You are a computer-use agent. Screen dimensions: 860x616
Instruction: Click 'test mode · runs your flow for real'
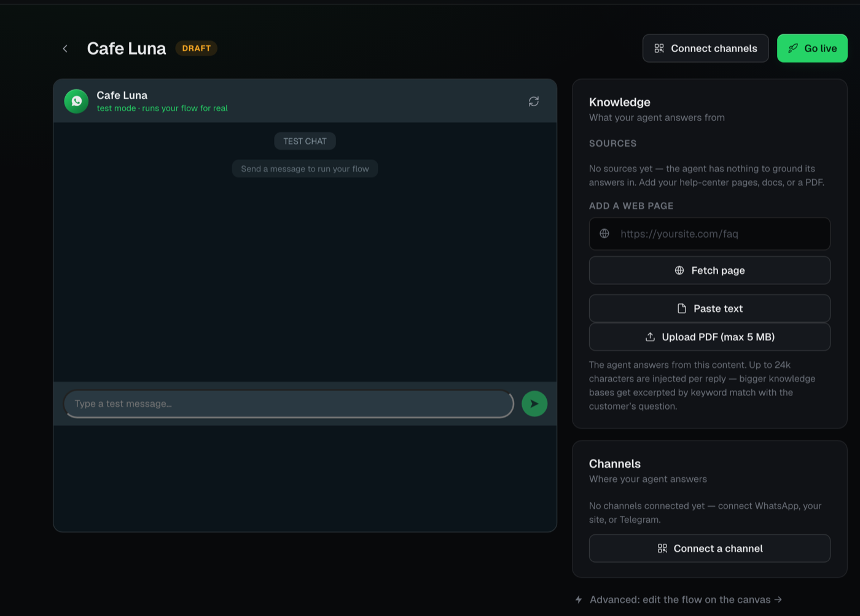(x=162, y=108)
